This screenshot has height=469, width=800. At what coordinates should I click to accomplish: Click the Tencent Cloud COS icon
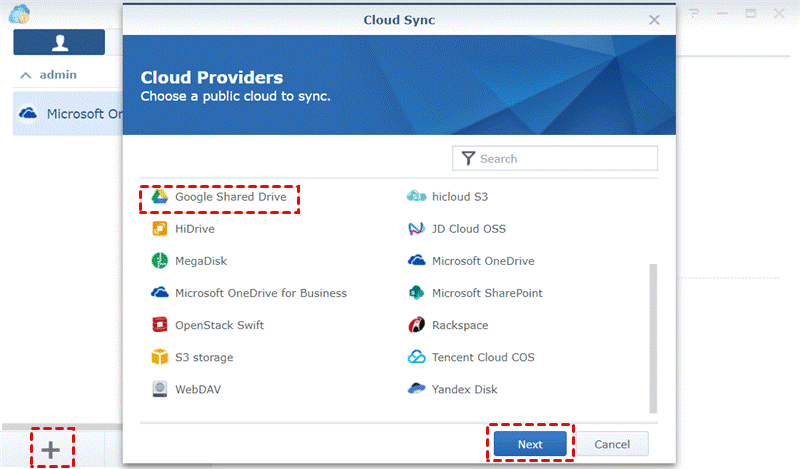tap(416, 357)
